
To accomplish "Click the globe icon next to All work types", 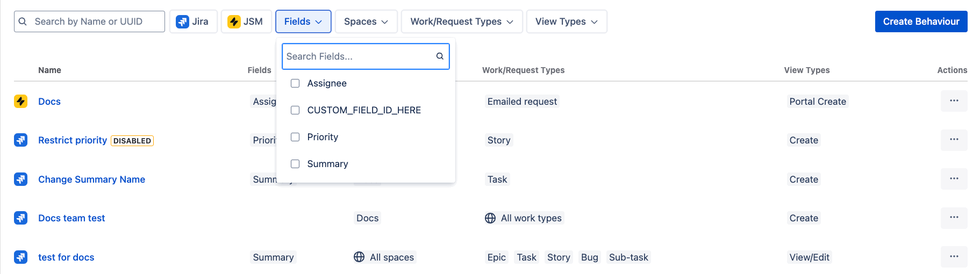I will [490, 218].
